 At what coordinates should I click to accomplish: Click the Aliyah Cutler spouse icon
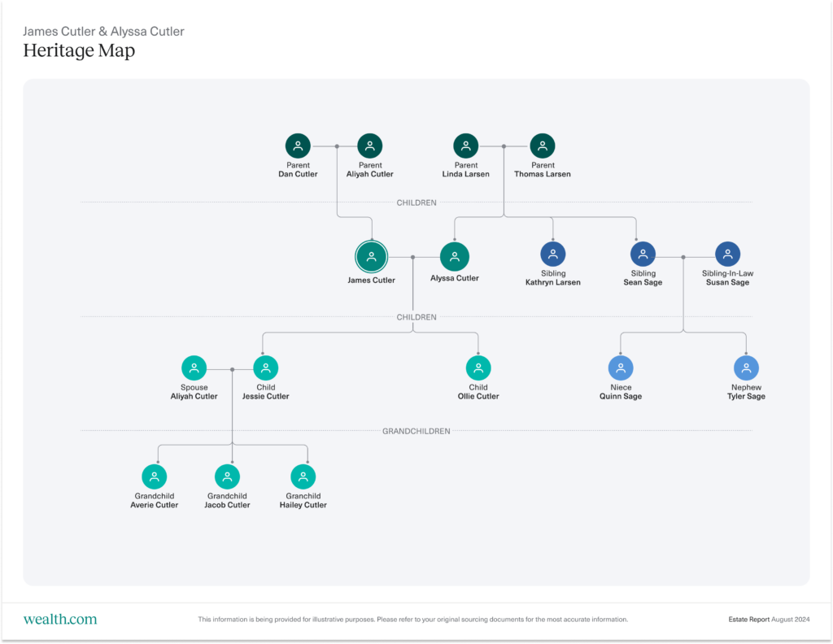(194, 367)
